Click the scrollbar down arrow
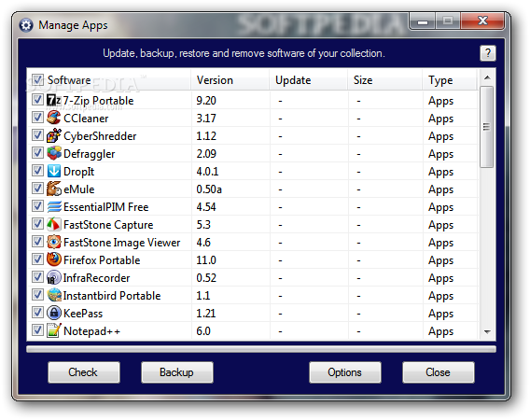 point(487,332)
